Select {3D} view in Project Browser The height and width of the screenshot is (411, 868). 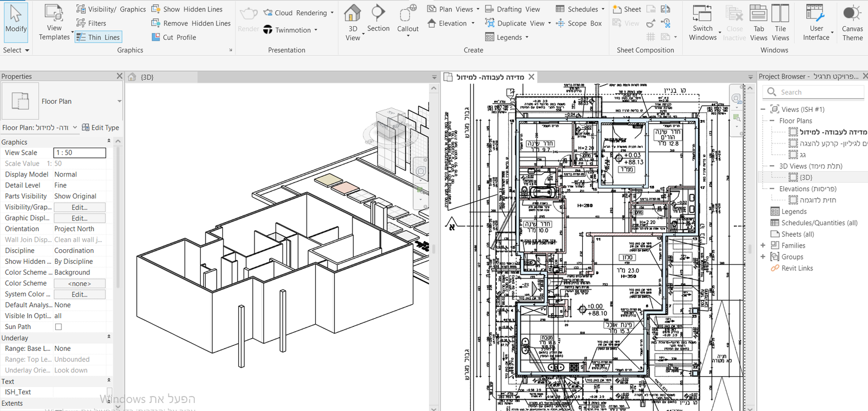[806, 178]
